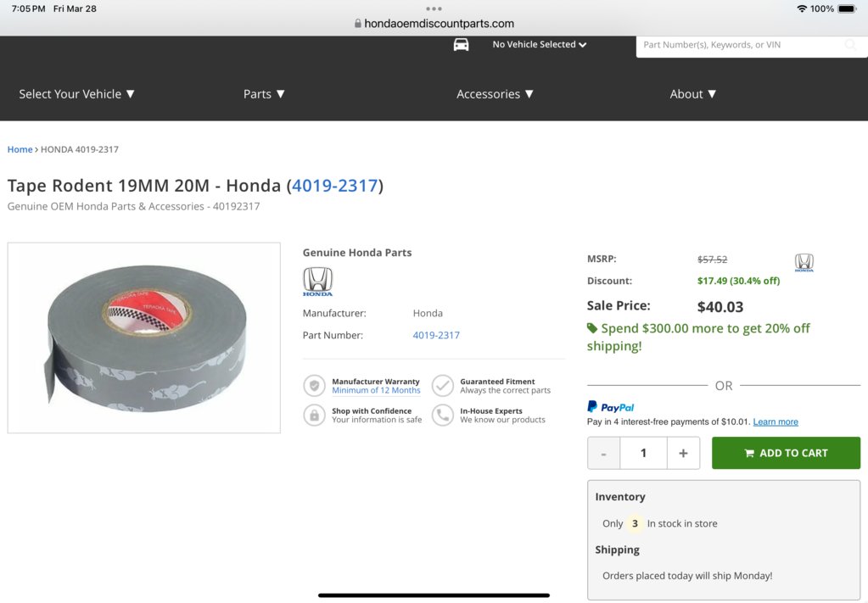Expand the About menu
868x603 pixels.
693,94
